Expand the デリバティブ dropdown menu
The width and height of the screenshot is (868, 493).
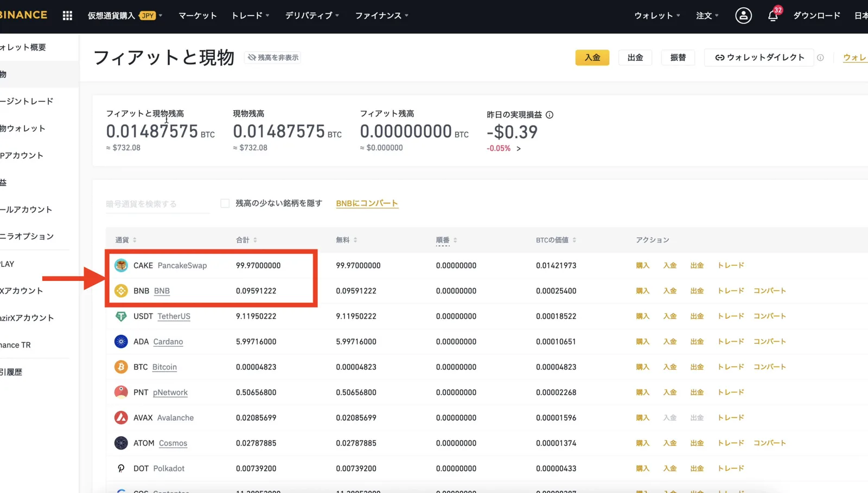(x=312, y=16)
